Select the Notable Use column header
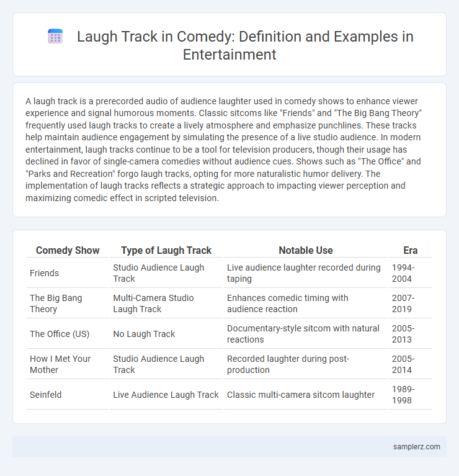This screenshot has height=476, width=459. tap(306, 250)
